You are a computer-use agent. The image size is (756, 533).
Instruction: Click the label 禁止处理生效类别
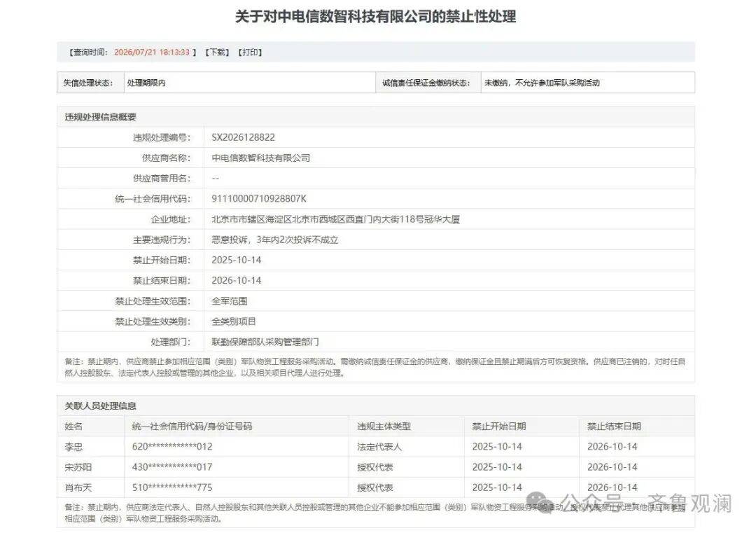pos(153,321)
